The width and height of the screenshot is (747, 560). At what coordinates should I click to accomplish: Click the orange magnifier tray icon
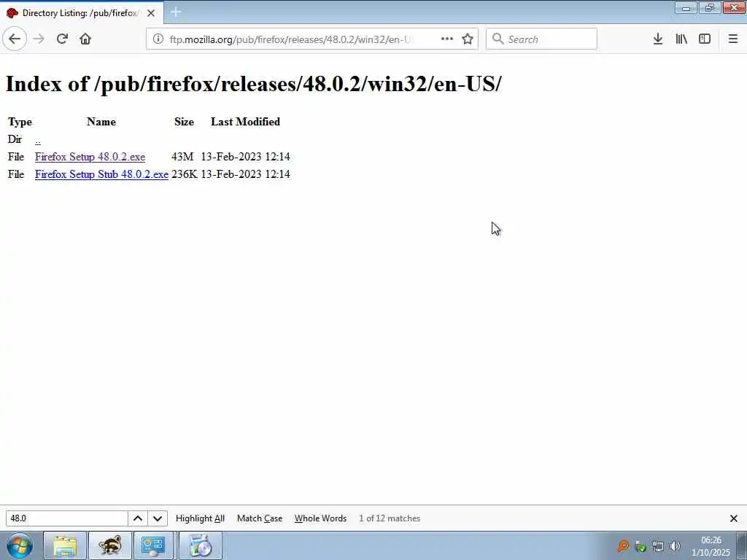click(x=623, y=546)
